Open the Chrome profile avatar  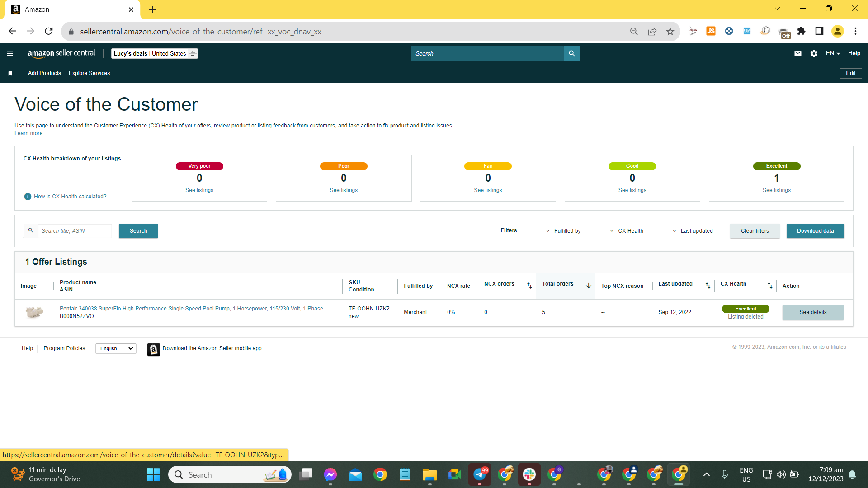click(838, 31)
